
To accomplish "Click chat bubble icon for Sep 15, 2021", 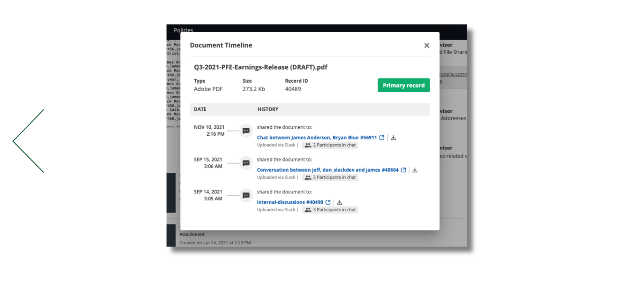I will click(246, 163).
